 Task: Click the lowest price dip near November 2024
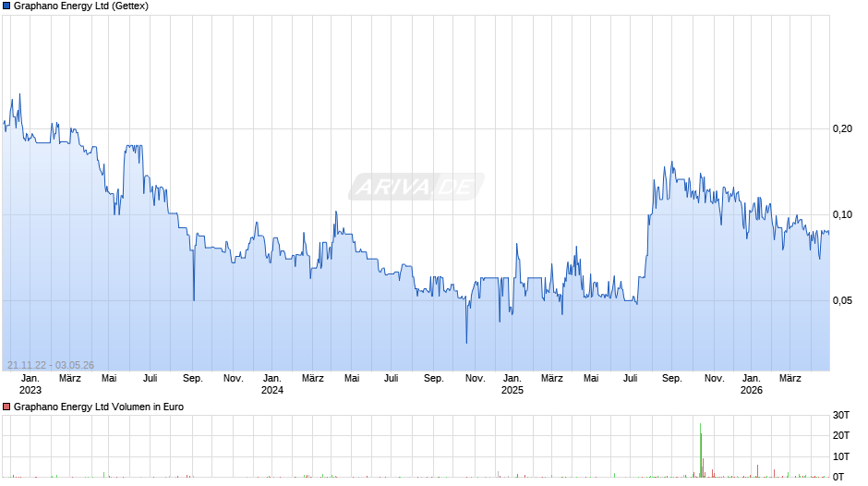tap(466, 342)
